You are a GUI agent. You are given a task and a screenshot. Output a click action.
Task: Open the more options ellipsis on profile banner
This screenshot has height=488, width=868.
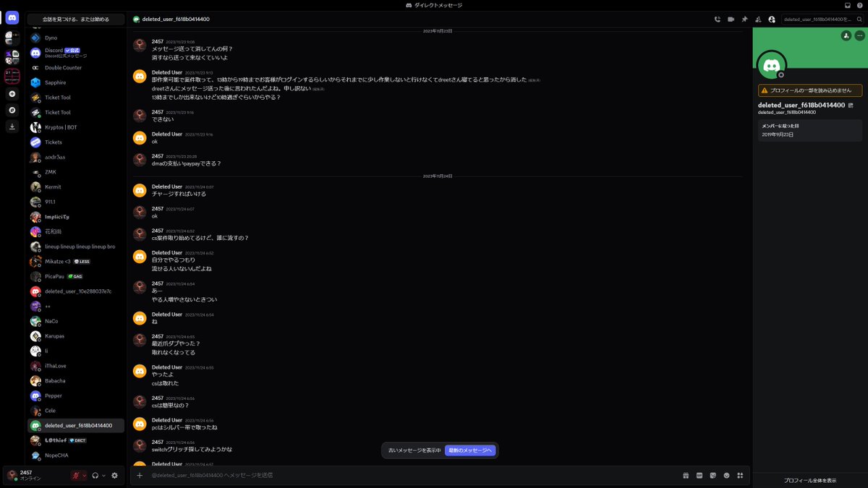tap(859, 35)
